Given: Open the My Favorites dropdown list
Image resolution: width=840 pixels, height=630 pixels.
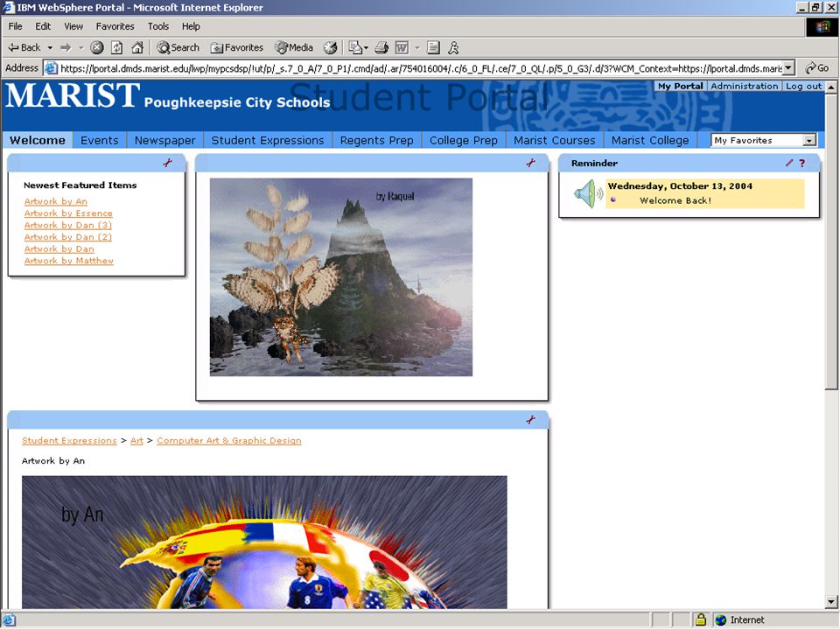Looking at the screenshot, I should (809, 140).
